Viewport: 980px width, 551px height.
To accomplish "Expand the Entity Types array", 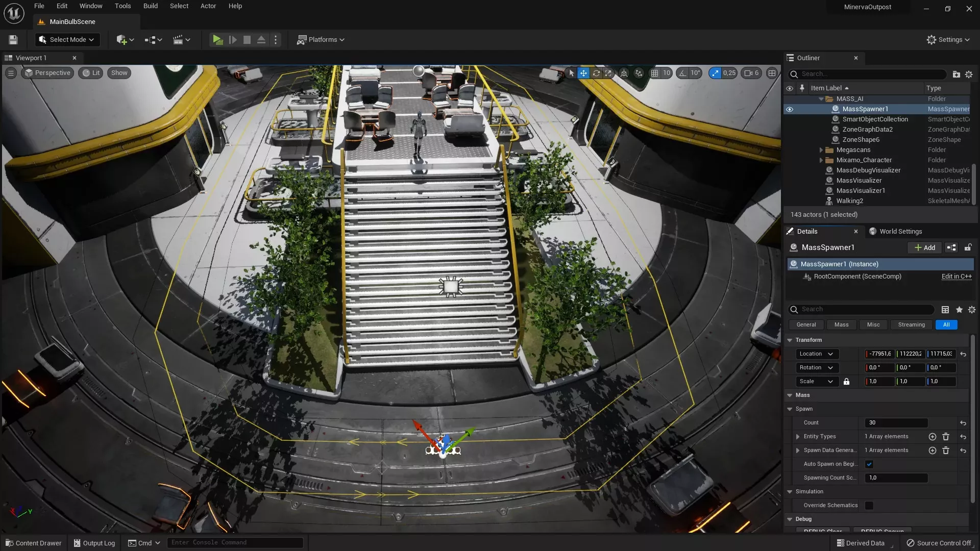I will (x=798, y=437).
